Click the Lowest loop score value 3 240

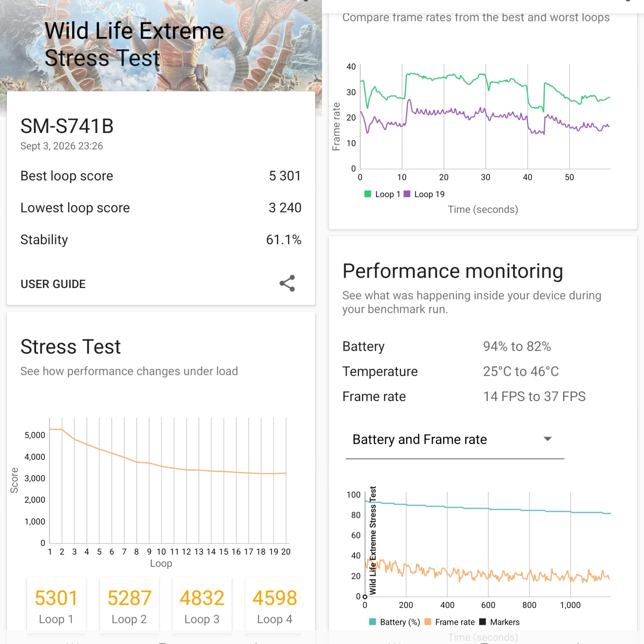click(x=285, y=208)
